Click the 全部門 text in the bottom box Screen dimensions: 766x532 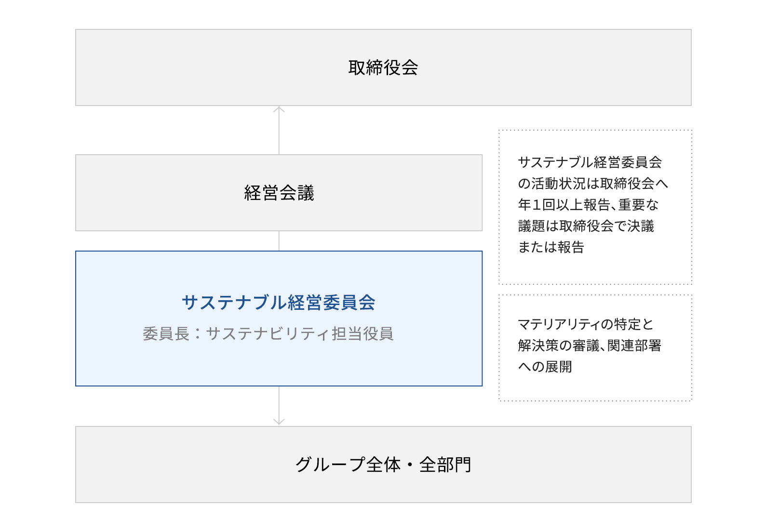(445, 465)
